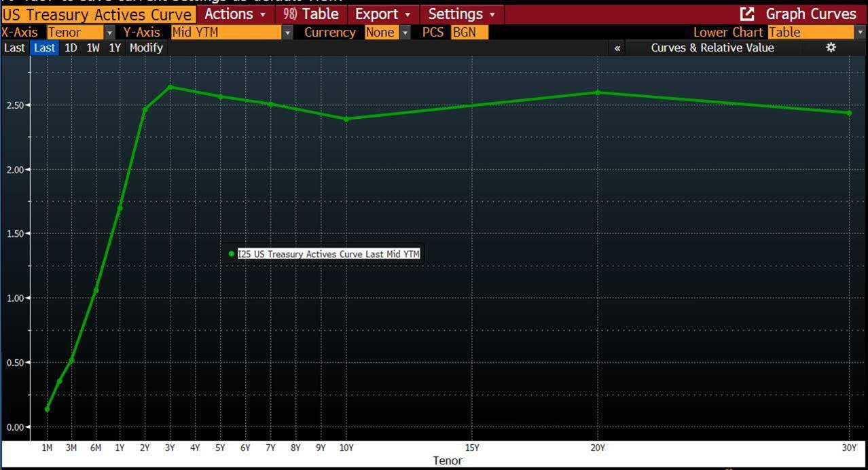Open the chart settings gear icon

831,48
